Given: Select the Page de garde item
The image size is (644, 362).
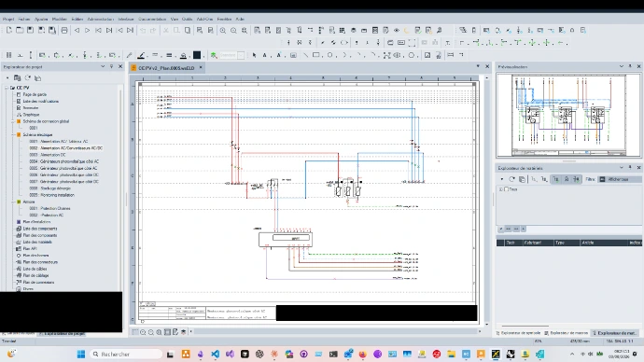Looking at the screenshot, I should (x=35, y=94).
